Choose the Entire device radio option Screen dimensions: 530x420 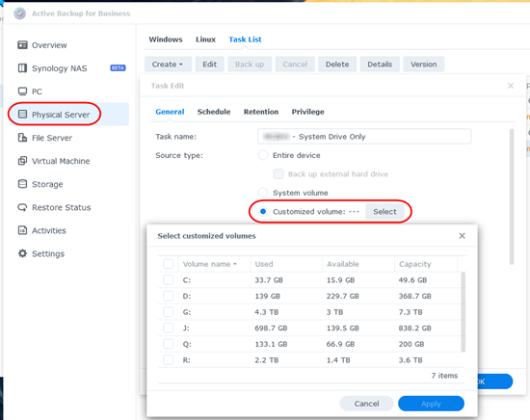(263, 155)
